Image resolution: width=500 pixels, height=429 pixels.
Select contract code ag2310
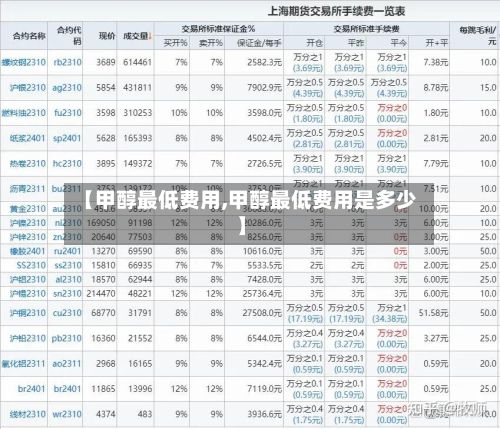coord(67,88)
